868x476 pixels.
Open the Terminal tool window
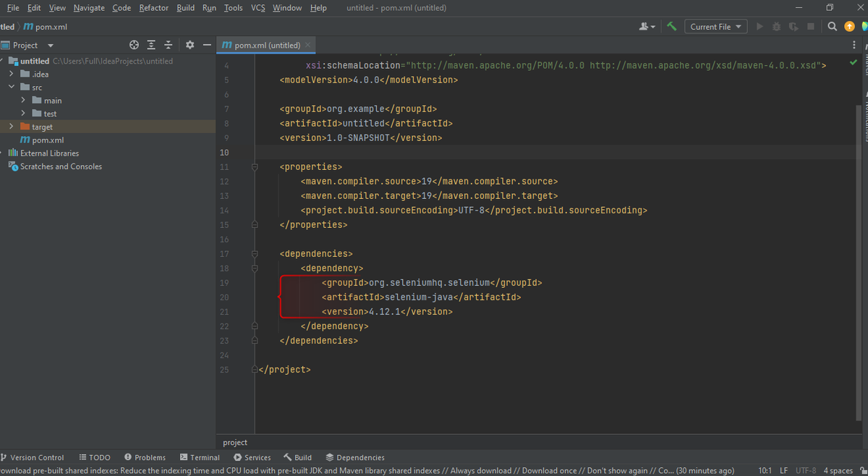(x=200, y=457)
